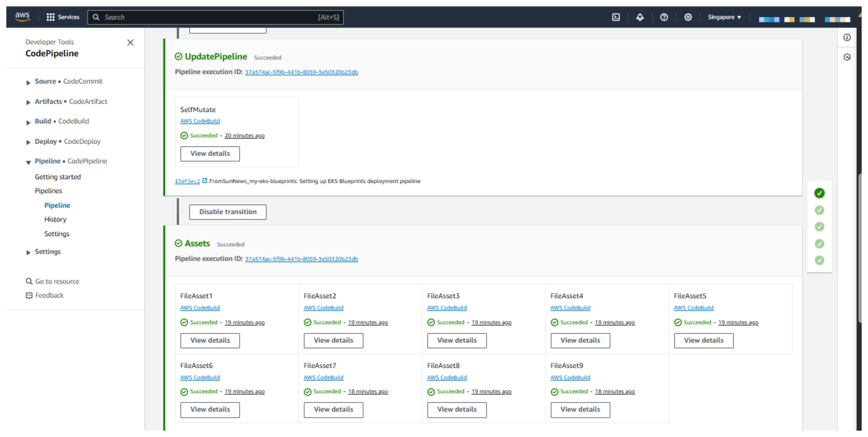This screenshot has width=868, height=437.
Task: View details for SelfMutate action
Action: pos(210,154)
